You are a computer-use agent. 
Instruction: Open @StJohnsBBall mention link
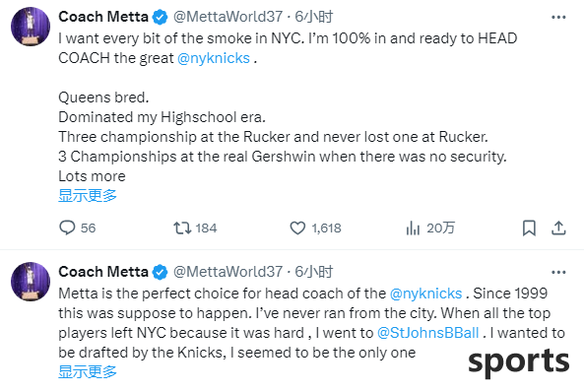point(428,333)
